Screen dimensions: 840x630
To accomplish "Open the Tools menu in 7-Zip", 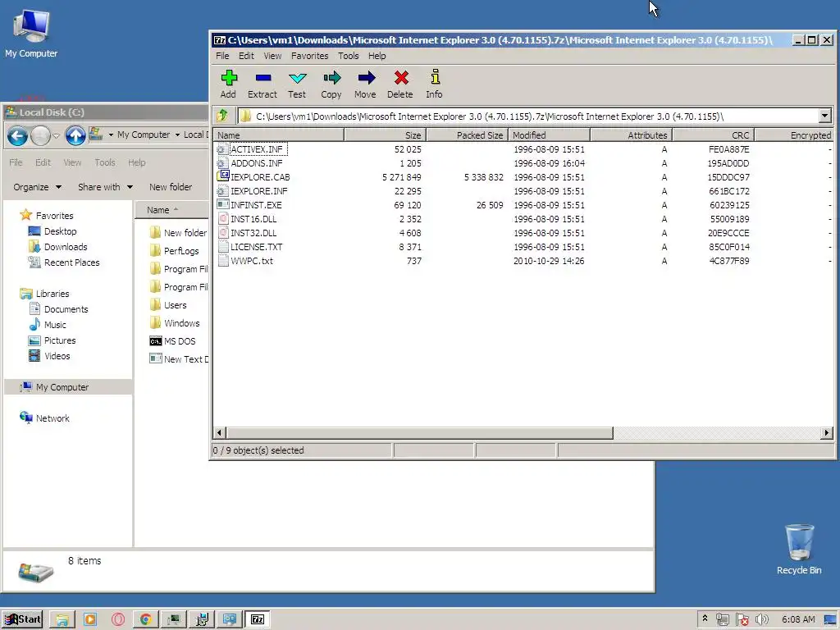I will click(x=348, y=56).
